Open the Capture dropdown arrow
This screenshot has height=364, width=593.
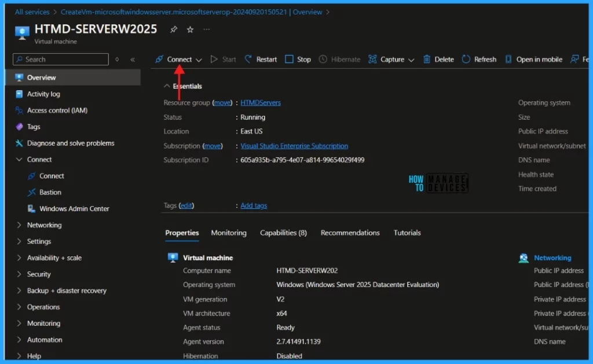click(x=411, y=60)
